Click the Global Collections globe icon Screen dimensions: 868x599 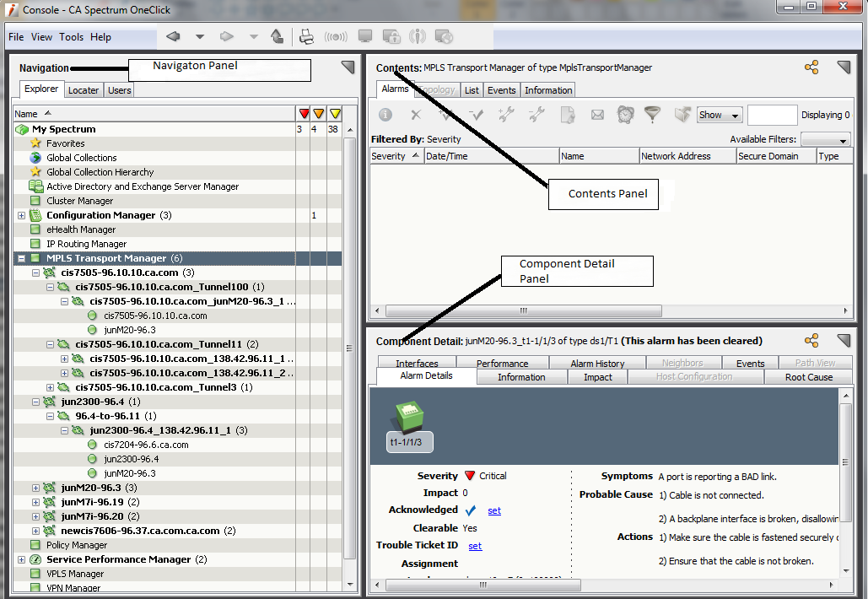(36, 158)
